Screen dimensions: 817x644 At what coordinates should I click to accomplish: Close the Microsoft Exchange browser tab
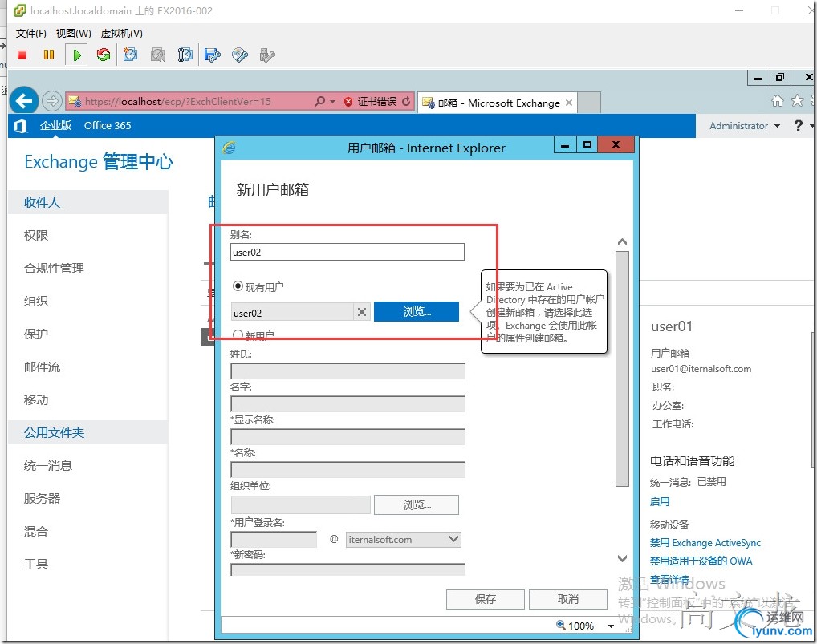[x=569, y=103]
